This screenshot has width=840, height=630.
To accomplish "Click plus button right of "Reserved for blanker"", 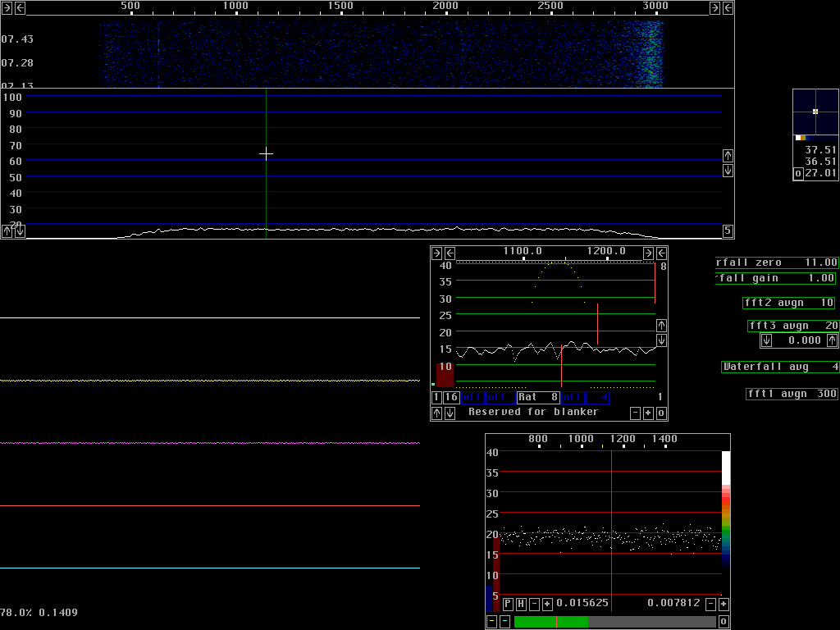I will (648, 413).
